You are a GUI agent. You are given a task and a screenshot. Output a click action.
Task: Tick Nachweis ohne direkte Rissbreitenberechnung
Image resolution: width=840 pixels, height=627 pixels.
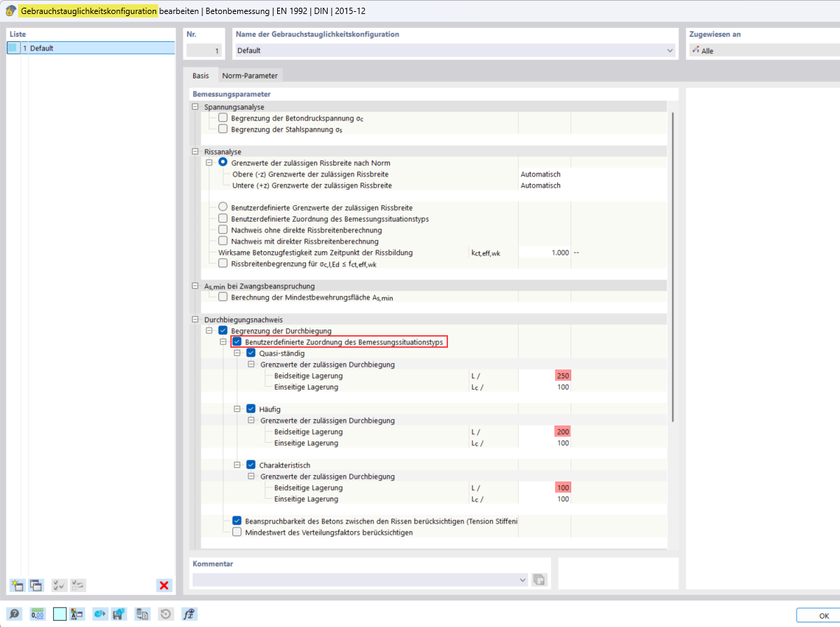223,230
